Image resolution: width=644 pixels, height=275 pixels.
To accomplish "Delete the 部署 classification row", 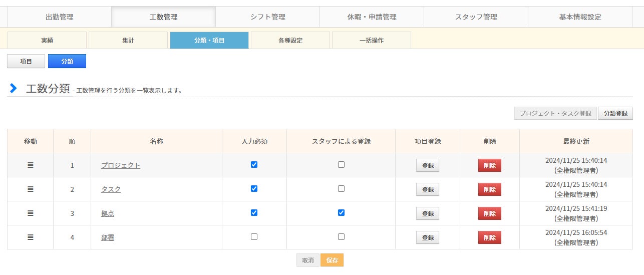I will coord(489,237).
